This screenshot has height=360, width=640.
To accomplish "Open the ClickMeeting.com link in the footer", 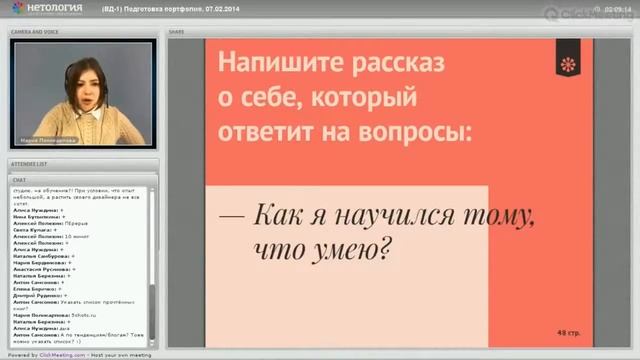I will click(62, 355).
